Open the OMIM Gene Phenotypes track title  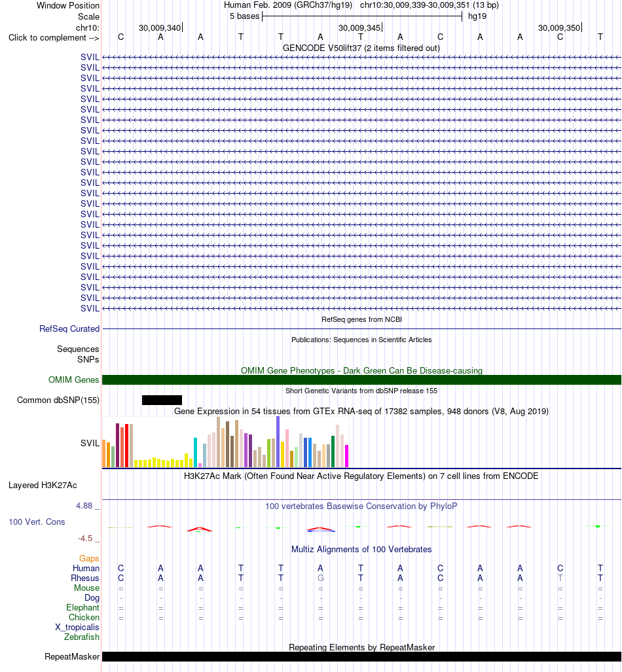click(361, 370)
